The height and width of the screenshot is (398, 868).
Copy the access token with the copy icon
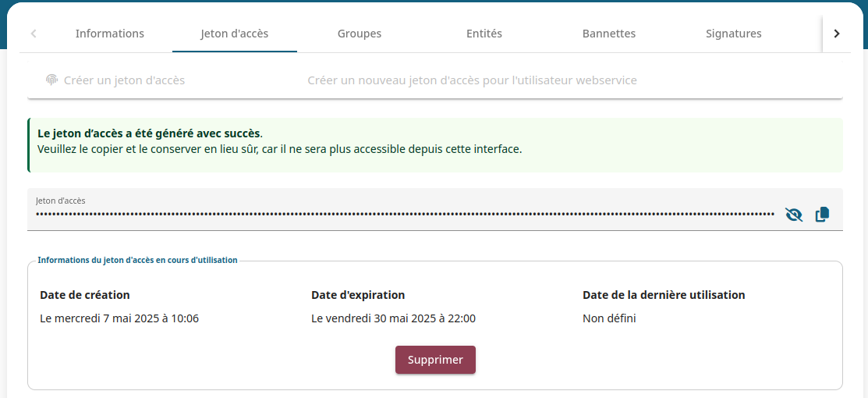tap(822, 215)
